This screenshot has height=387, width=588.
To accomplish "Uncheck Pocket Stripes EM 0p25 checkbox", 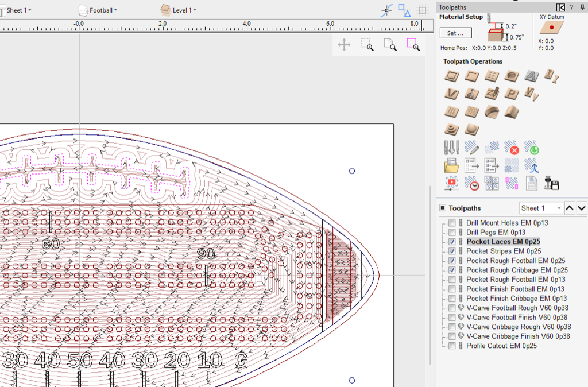I will point(452,251).
